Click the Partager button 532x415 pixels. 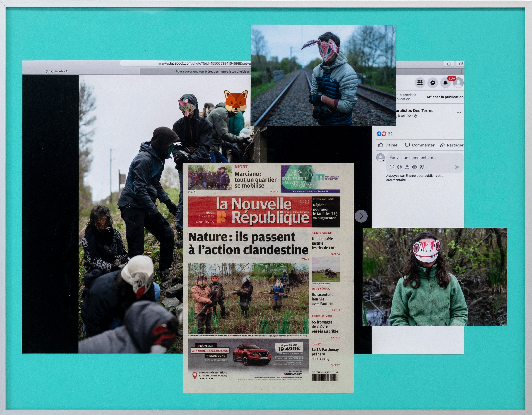coord(452,145)
